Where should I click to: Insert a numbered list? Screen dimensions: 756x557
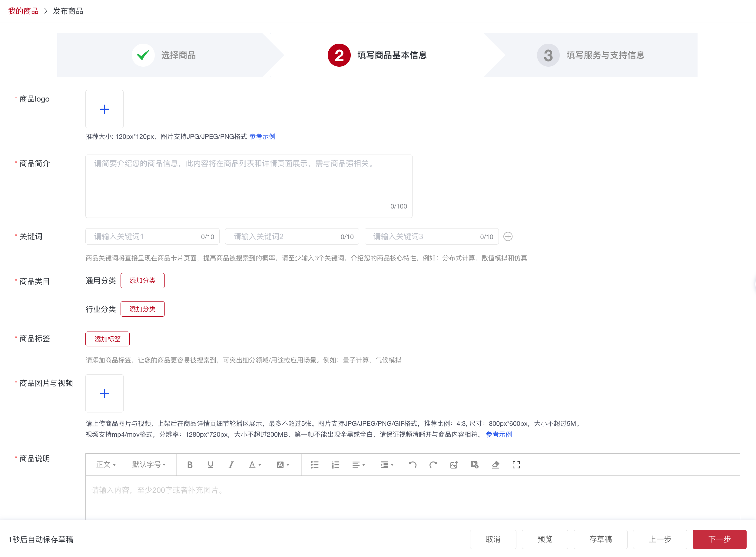(x=335, y=464)
